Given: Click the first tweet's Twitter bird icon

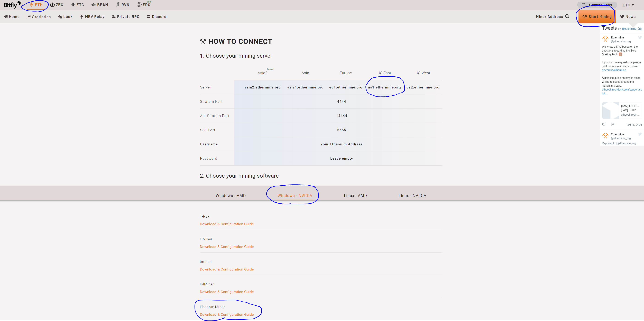Looking at the screenshot, I should 640,38.
